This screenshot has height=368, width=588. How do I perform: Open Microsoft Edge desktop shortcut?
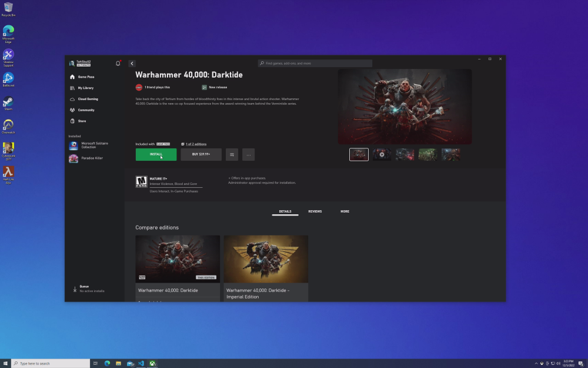(x=8, y=34)
